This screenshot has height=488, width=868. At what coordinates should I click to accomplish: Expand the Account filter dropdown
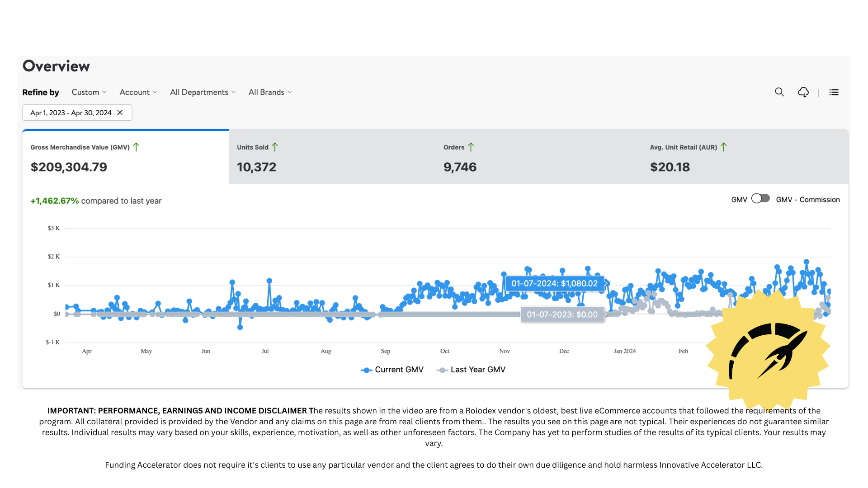pyautogui.click(x=138, y=92)
